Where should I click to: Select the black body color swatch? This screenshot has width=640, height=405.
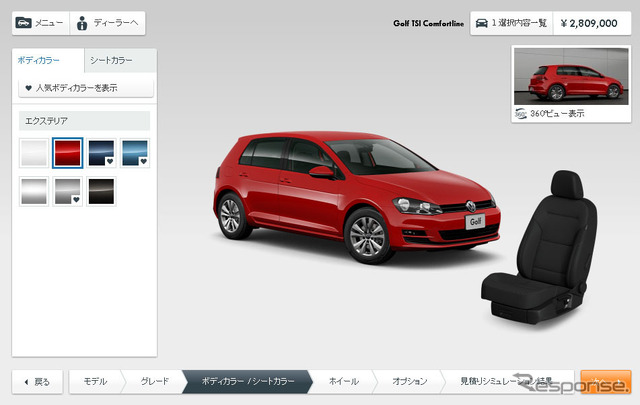click(x=101, y=191)
